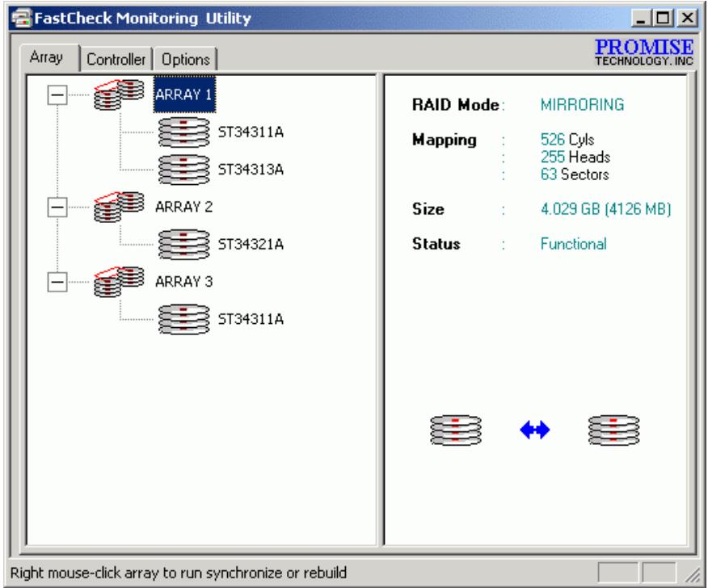Click the Status label
Viewport: 708px width, 588px height.
[x=436, y=244]
